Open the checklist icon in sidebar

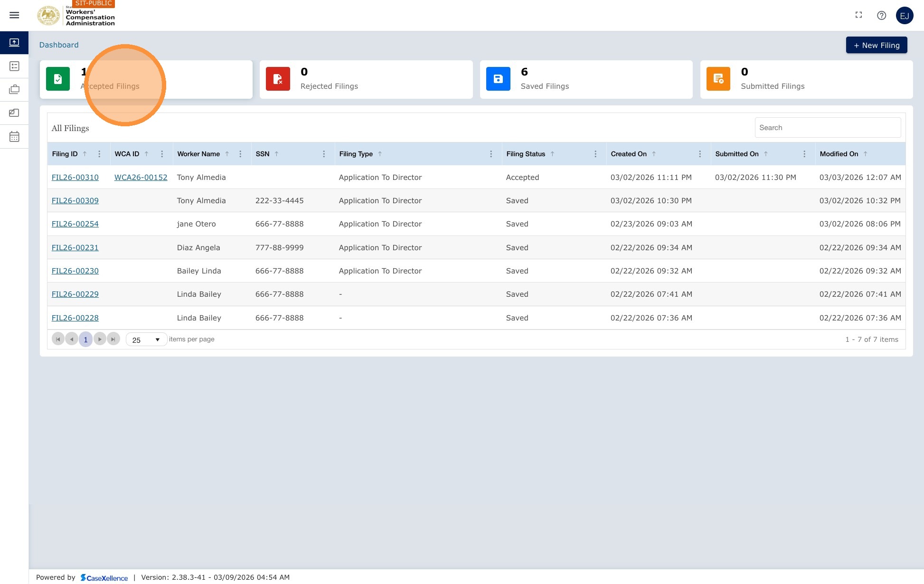[x=14, y=66]
